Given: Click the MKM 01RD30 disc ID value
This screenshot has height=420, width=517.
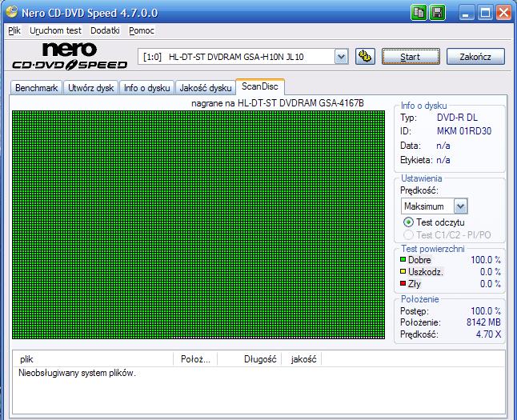Looking at the screenshot, I should click(464, 131).
